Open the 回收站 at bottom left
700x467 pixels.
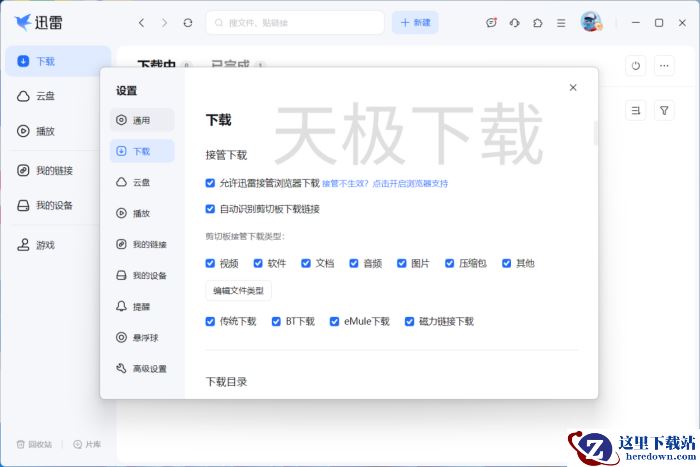pyautogui.click(x=34, y=444)
